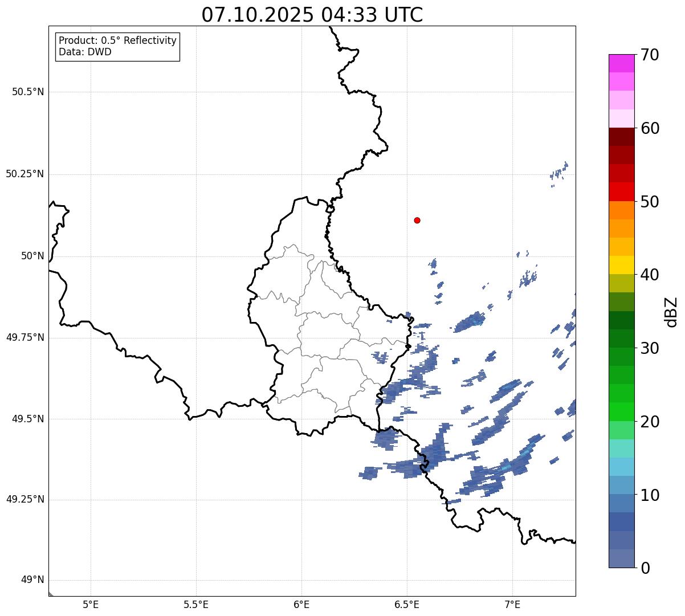Click the colorbar tick label 10
This screenshot has height=616, width=685.
(x=650, y=495)
